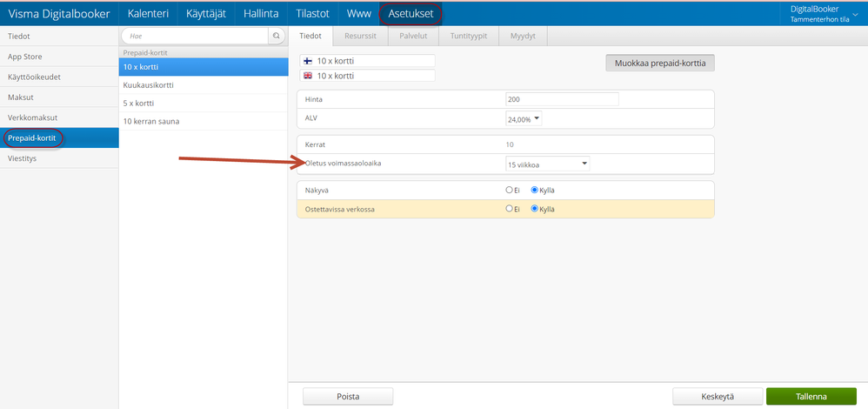Select 10 kerran sauna in the card list
Image resolution: width=868 pixels, height=409 pixels.
pos(204,121)
